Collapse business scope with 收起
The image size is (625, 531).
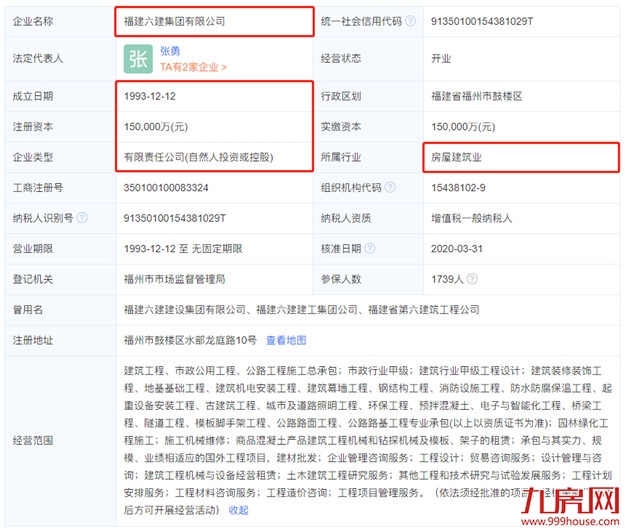click(x=238, y=510)
